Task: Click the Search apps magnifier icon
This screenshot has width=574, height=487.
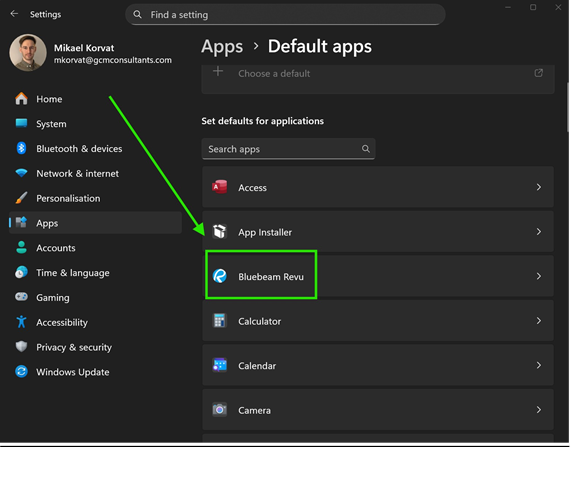Action: (365, 149)
